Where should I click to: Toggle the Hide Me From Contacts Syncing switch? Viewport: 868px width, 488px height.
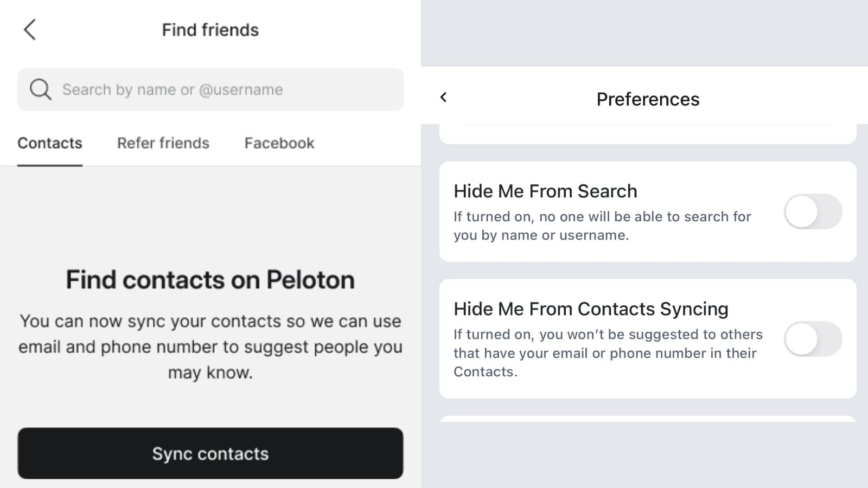click(x=812, y=339)
